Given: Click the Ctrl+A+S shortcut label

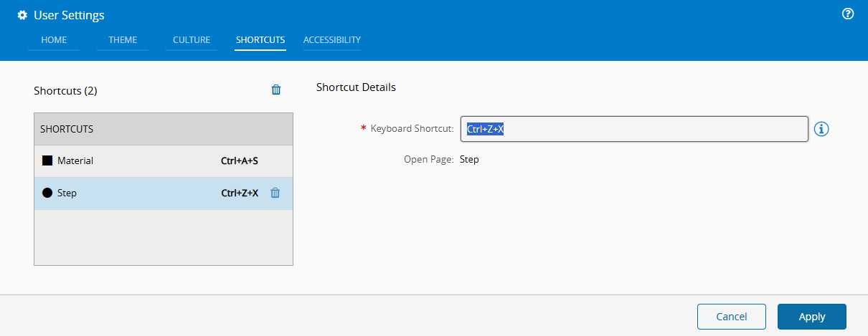Looking at the screenshot, I should (240, 161).
